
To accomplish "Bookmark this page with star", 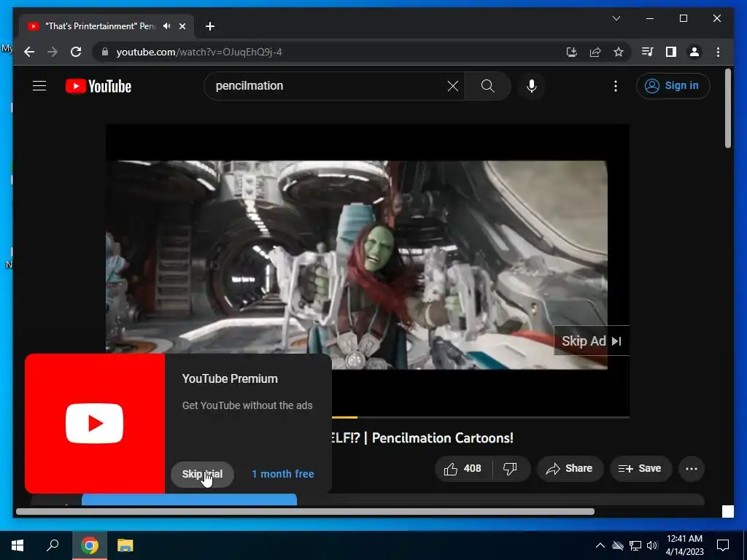I will pyautogui.click(x=619, y=52).
